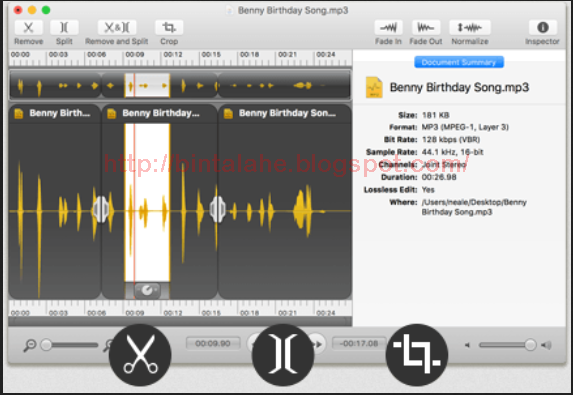
Task: Click the horizontal scrollbar under the waveform
Action: click(180, 321)
